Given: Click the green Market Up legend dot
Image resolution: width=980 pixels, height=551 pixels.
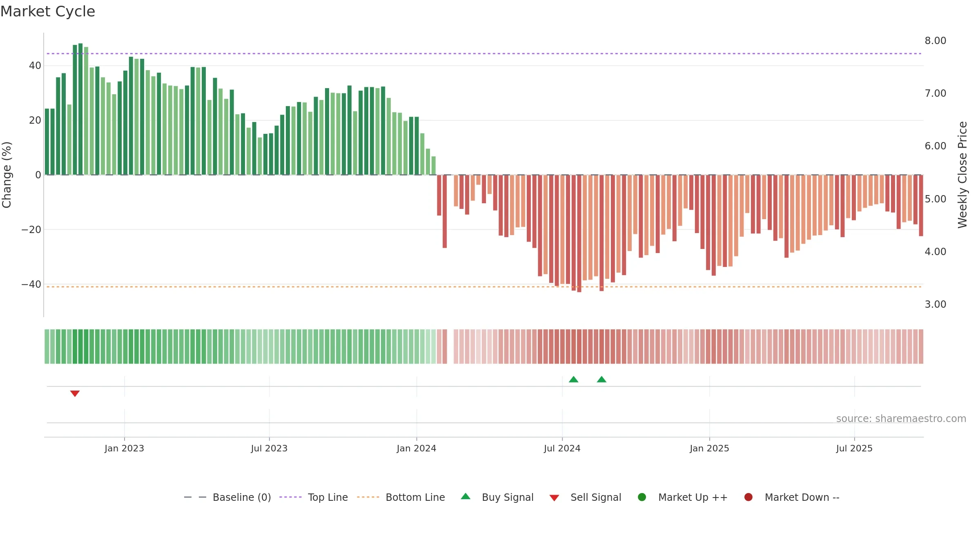Looking at the screenshot, I should click(642, 497).
